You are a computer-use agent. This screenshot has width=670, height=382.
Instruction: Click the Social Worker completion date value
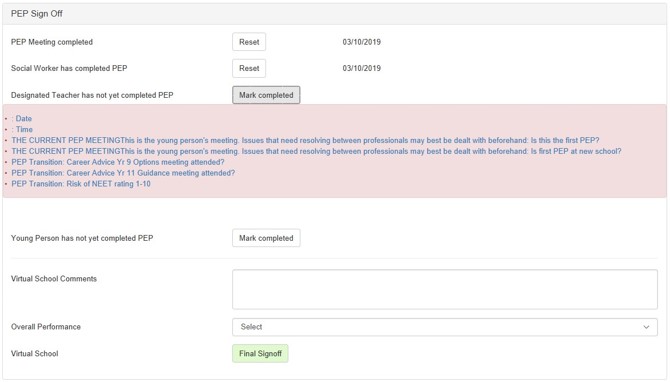click(361, 68)
